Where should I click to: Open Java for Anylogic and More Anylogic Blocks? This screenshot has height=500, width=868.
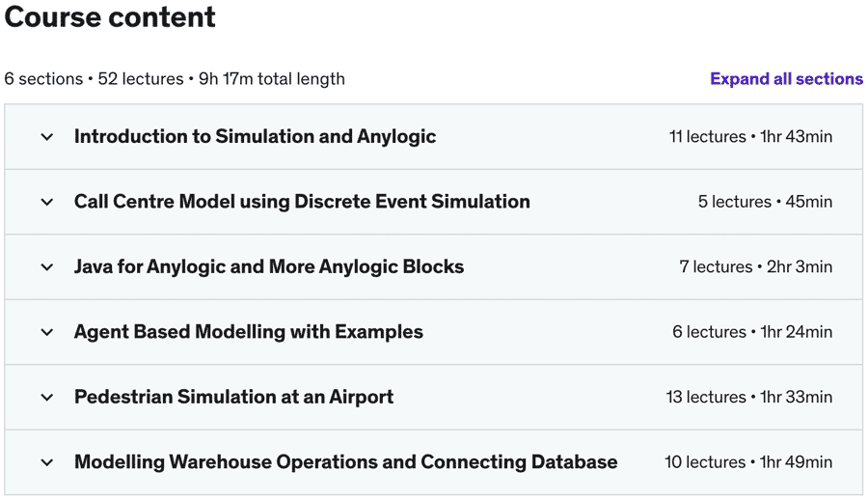click(269, 267)
